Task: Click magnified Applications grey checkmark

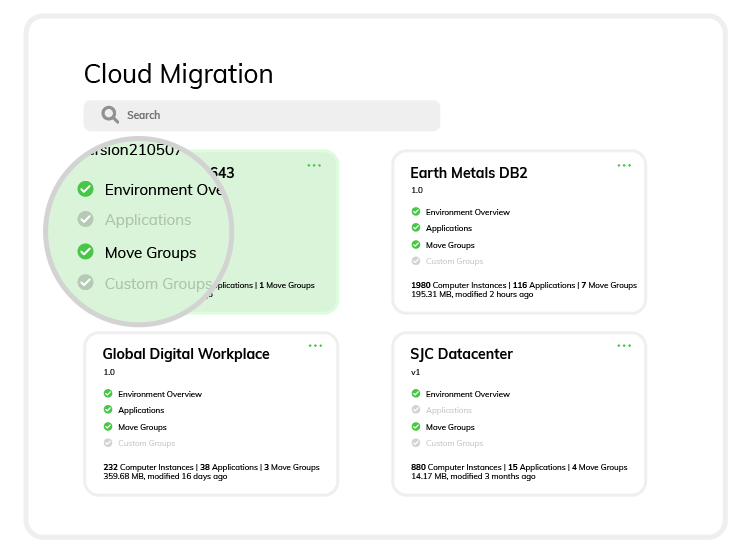Action: point(85,219)
